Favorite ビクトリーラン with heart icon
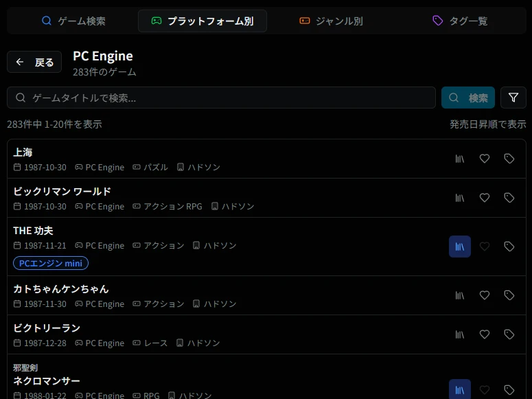The image size is (532, 399). [x=485, y=334]
